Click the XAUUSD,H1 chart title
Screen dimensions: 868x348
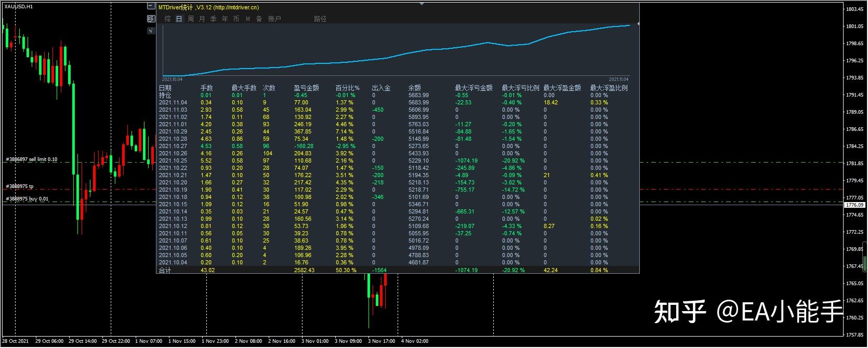point(18,7)
